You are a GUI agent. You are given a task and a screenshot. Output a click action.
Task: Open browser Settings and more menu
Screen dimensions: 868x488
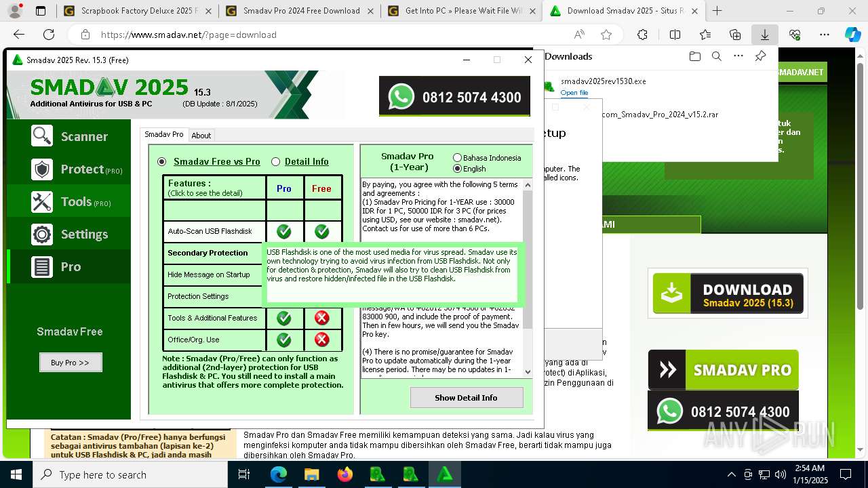(824, 35)
